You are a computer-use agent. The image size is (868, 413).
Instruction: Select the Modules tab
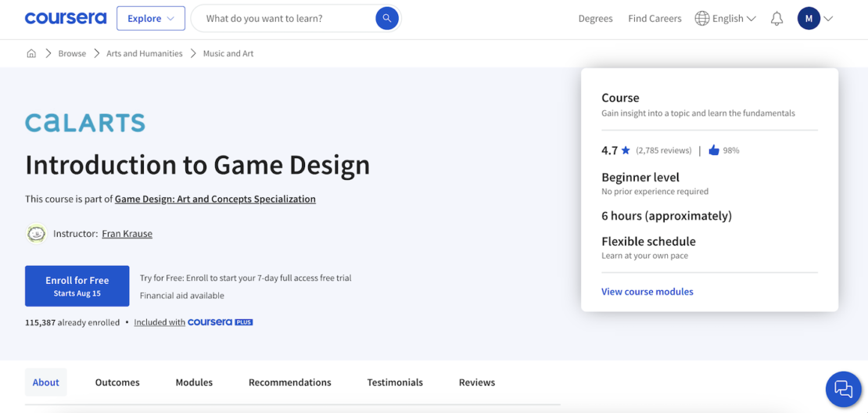pyautogui.click(x=194, y=382)
